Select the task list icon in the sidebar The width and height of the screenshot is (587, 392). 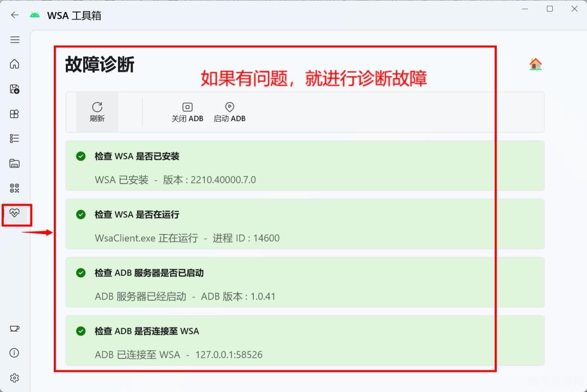pos(15,138)
